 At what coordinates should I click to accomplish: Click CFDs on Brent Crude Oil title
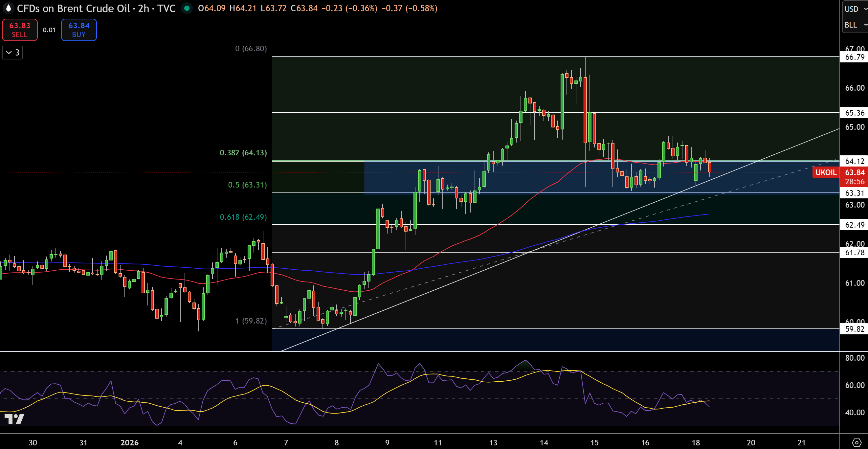pos(74,9)
